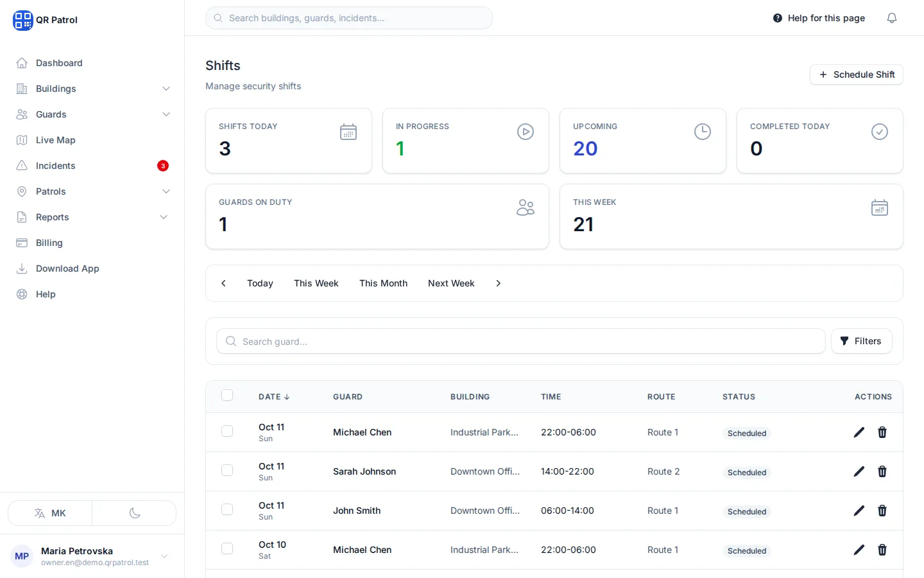Click the Patrols location pin icon

(x=22, y=191)
